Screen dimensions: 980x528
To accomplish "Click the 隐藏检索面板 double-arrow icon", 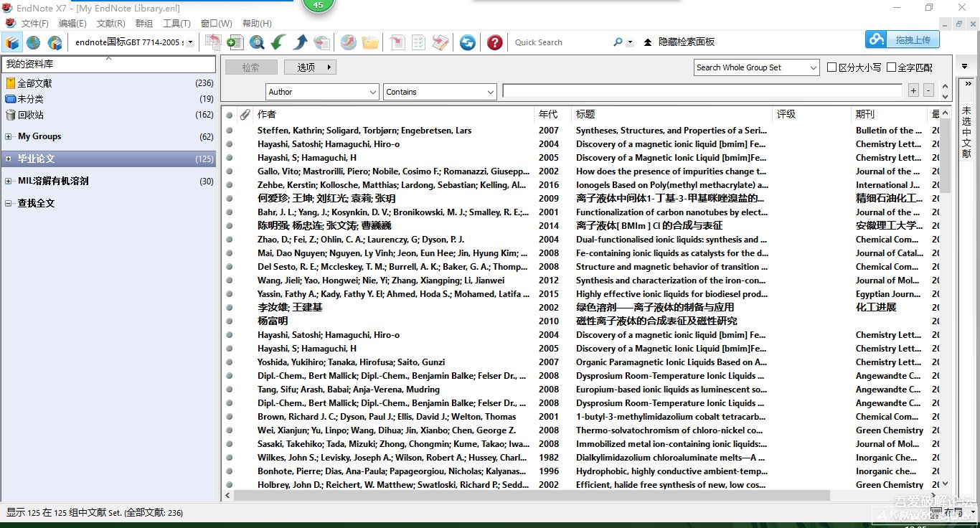I will point(648,42).
